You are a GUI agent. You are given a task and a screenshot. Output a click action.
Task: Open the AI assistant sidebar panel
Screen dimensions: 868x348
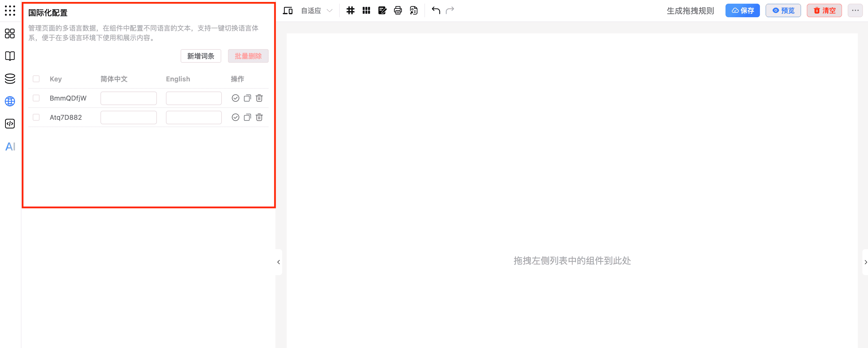point(10,147)
